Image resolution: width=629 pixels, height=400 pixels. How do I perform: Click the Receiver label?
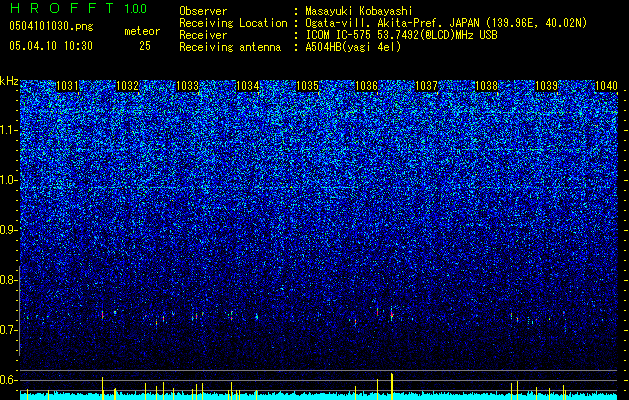coord(203,35)
